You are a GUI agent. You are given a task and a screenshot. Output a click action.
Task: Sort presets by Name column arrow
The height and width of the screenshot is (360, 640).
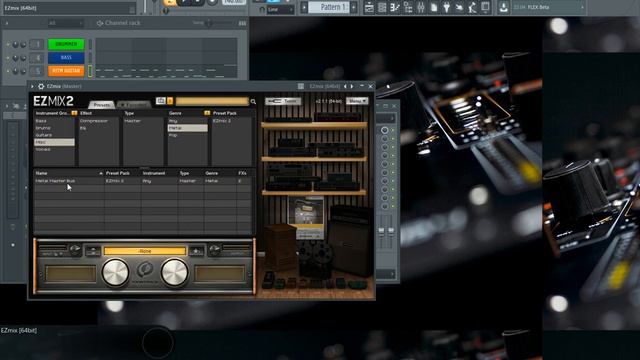101,173
